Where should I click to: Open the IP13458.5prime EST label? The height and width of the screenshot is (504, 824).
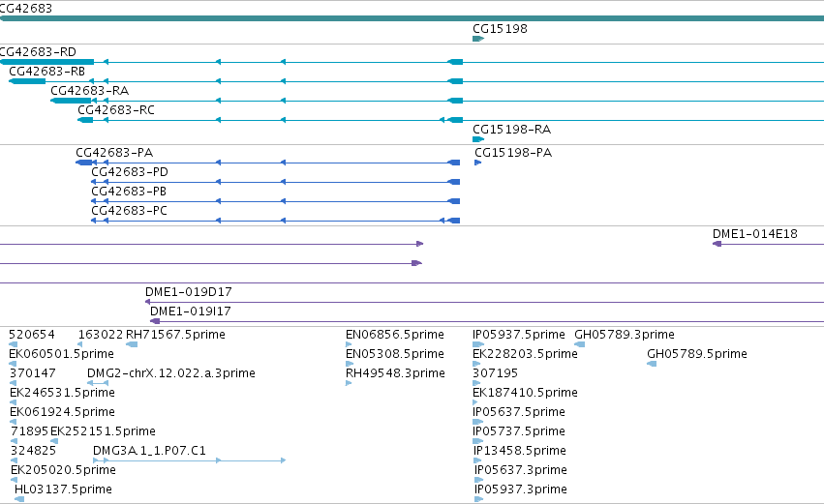520,452
